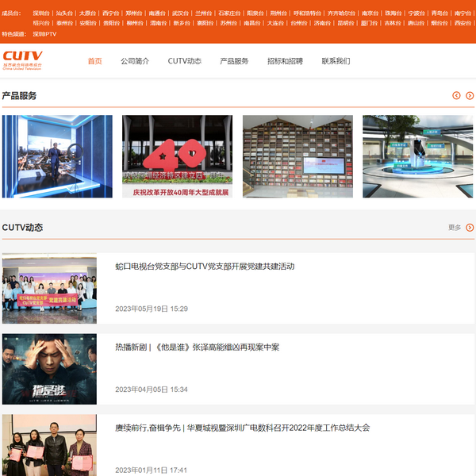Viewport: 476px width, 476px height.
Task: Open the 首页 menu item
Action: click(94, 61)
